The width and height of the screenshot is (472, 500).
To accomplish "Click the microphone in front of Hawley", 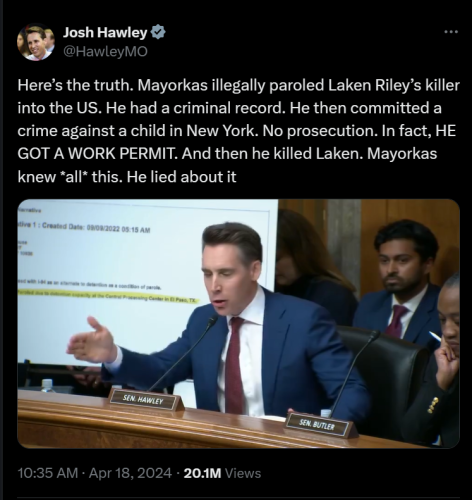I will [184, 353].
